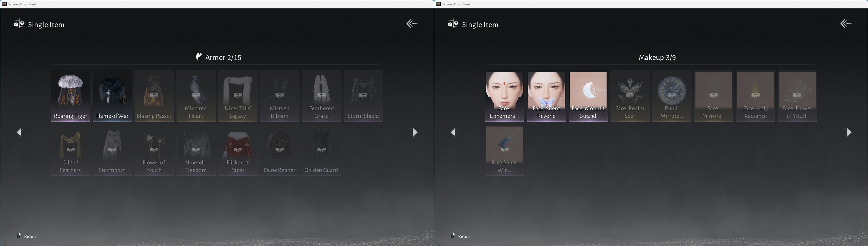Screen dimensions: 868x246
Task: Select the Storm Shield armor item
Action: coord(363,96)
